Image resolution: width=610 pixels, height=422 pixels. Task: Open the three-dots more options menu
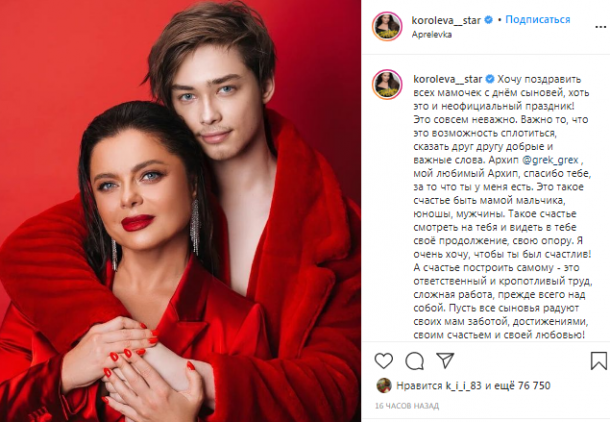click(601, 27)
